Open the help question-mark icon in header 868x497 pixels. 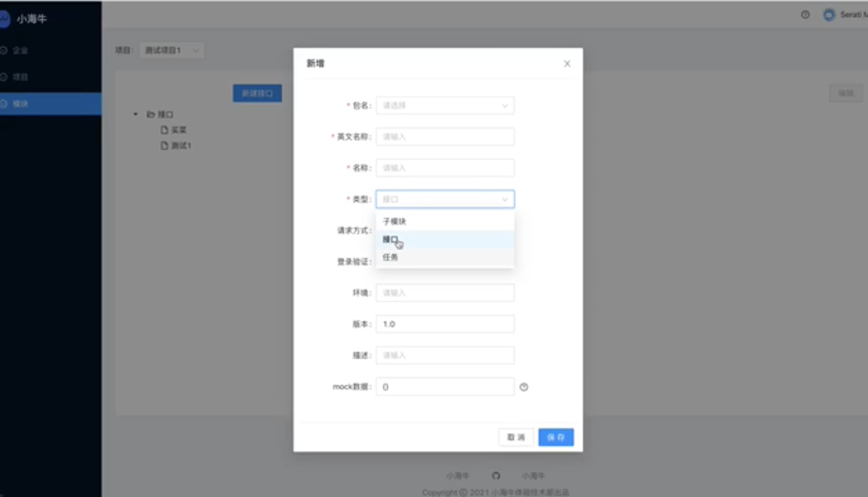[x=805, y=15]
